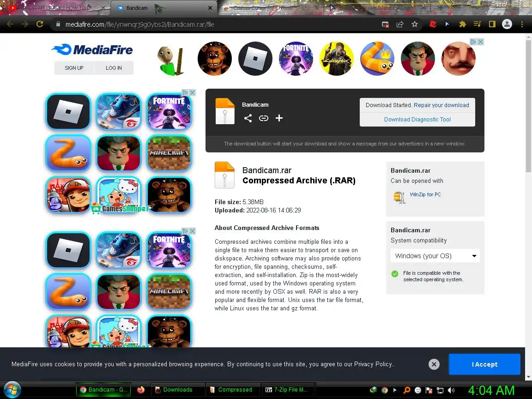Reload the page
The image size is (532, 399).
tap(40, 24)
